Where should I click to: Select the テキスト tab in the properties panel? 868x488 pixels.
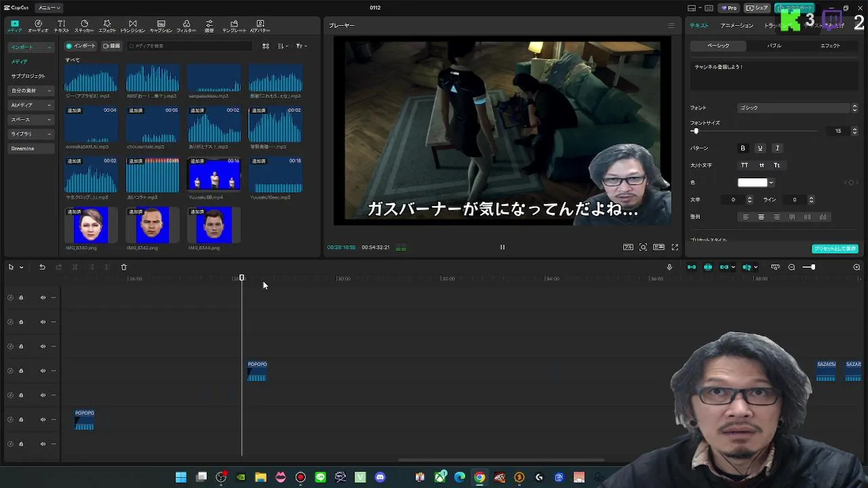[699, 26]
